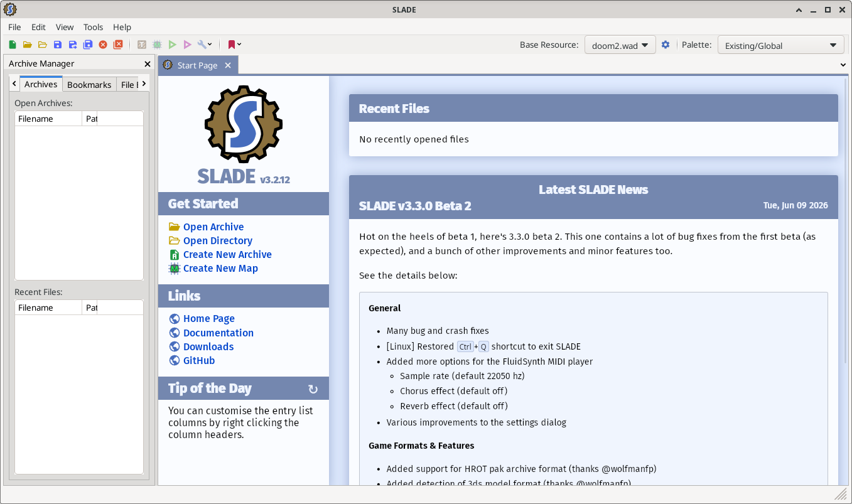The width and height of the screenshot is (852, 504).
Task: Select the Start Page tab
Action: (x=197, y=65)
